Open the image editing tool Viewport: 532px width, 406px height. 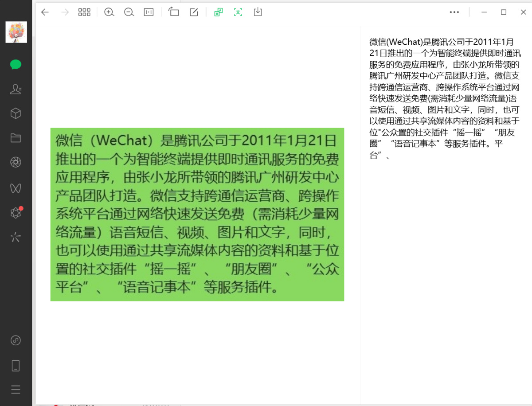click(x=193, y=12)
